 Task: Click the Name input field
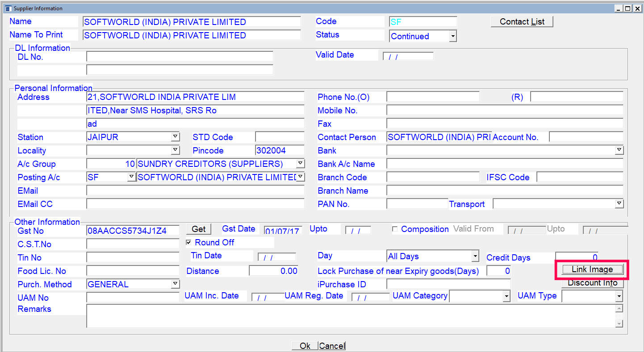coord(192,22)
